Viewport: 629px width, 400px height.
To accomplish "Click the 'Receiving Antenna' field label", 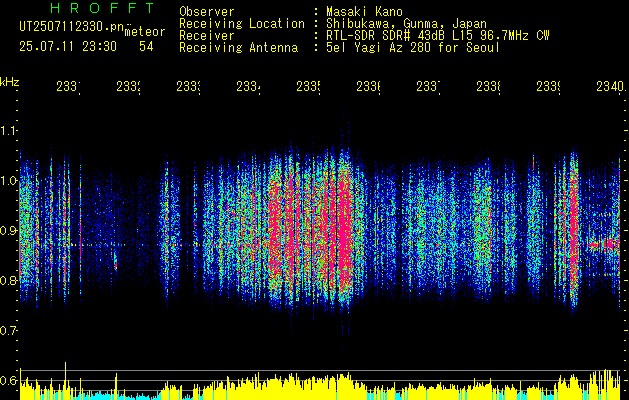I will tap(238, 48).
